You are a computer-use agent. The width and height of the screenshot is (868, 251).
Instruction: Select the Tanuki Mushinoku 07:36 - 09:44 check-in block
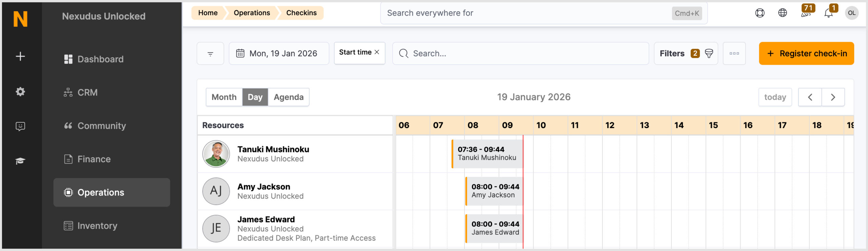(x=487, y=154)
